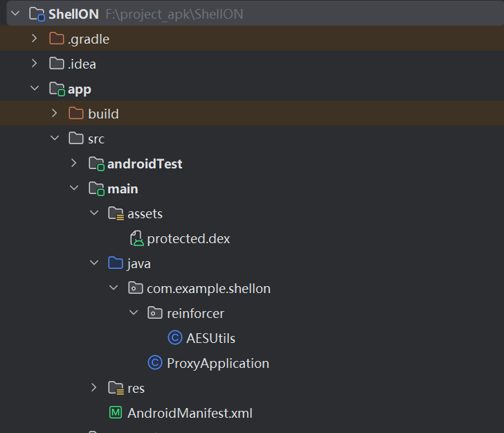Expand the res folder

(x=94, y=388)
